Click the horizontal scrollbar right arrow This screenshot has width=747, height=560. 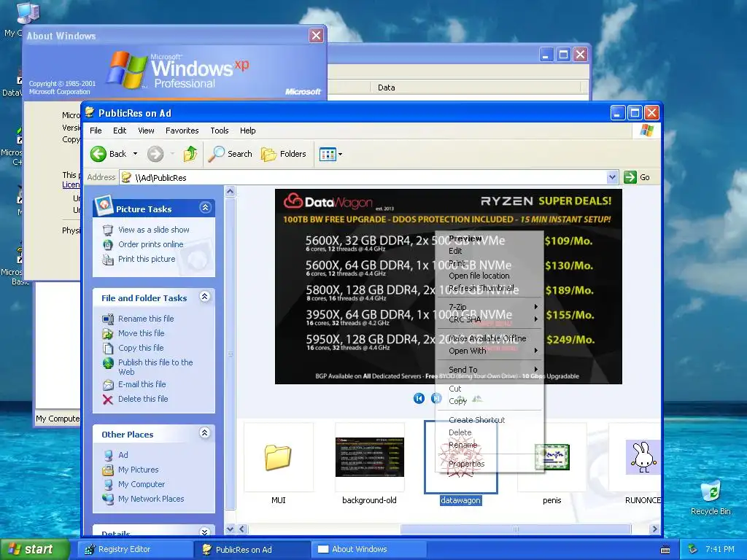654,529
